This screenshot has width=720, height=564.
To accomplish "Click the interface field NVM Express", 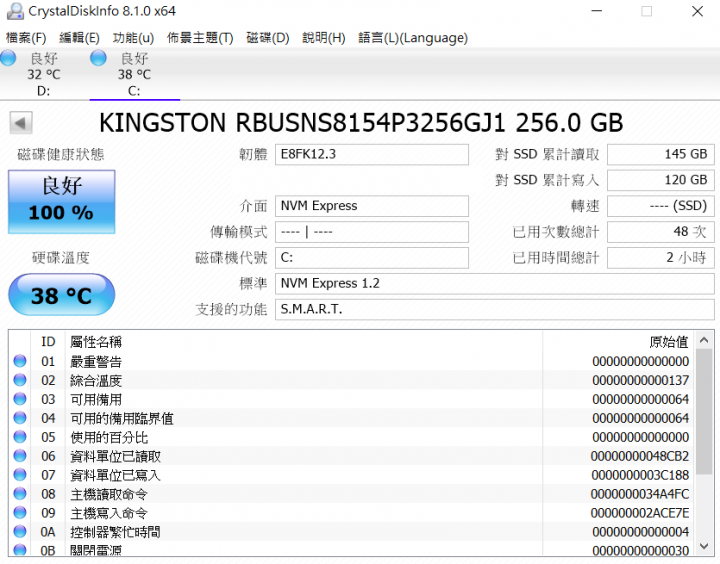I will click(371, 206).
